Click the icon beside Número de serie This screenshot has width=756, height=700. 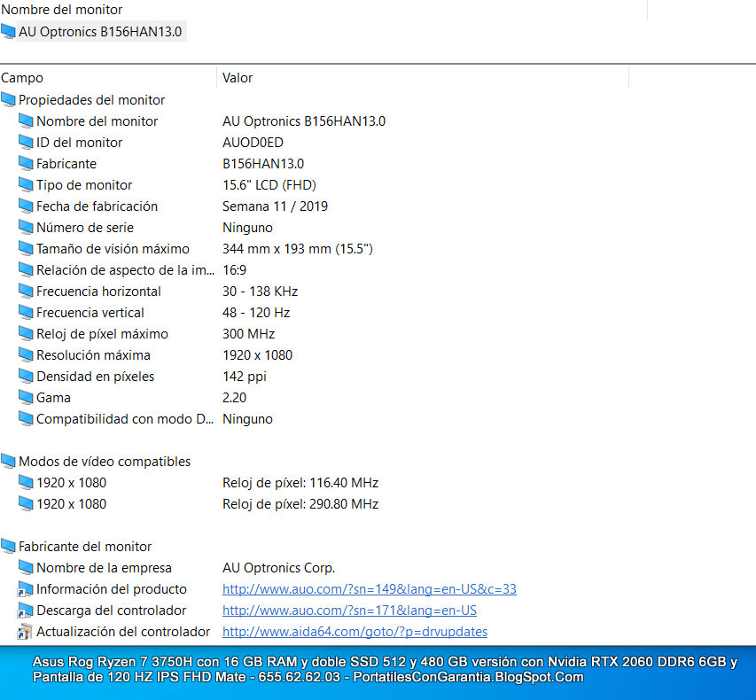26,227
